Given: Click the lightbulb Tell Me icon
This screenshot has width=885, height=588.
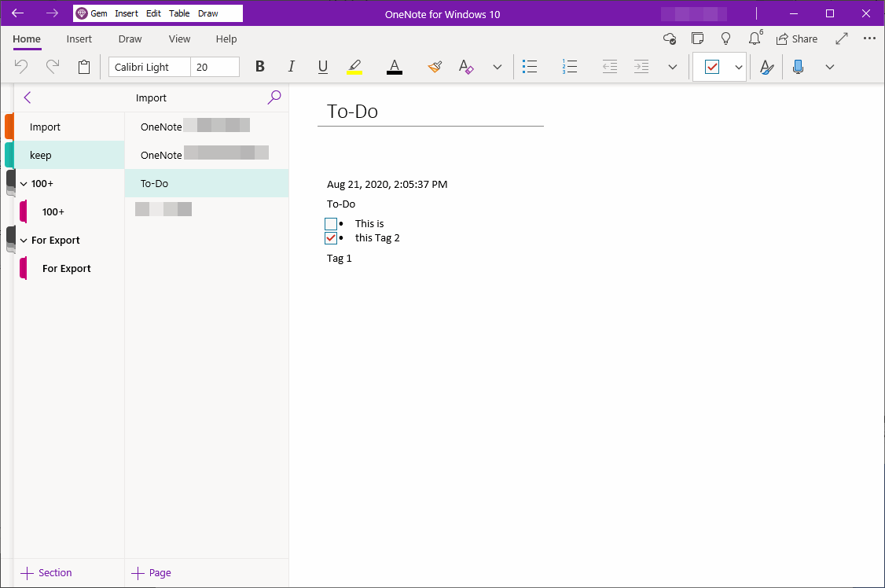Looking at the screenshot, I should [x=725, y=39].
